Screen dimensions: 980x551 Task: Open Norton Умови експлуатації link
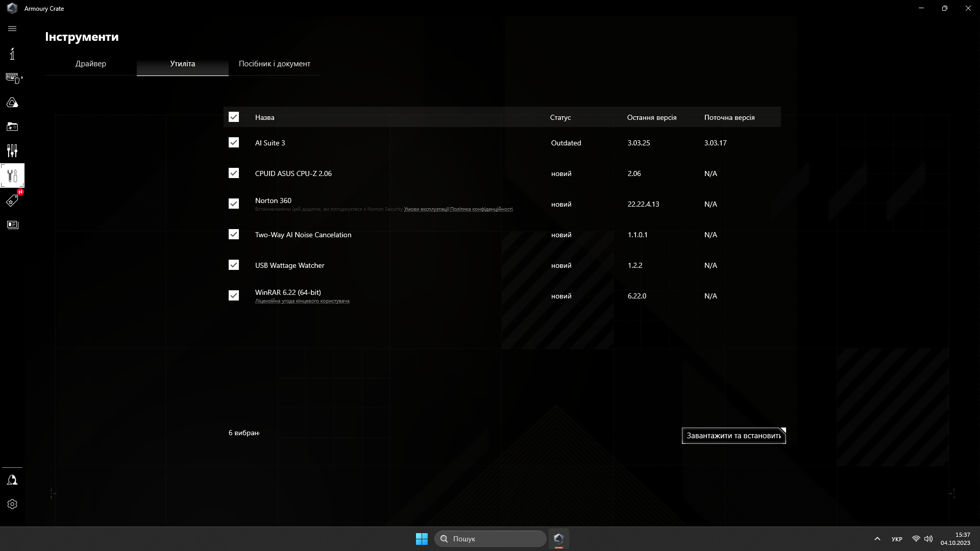(426, 209)
